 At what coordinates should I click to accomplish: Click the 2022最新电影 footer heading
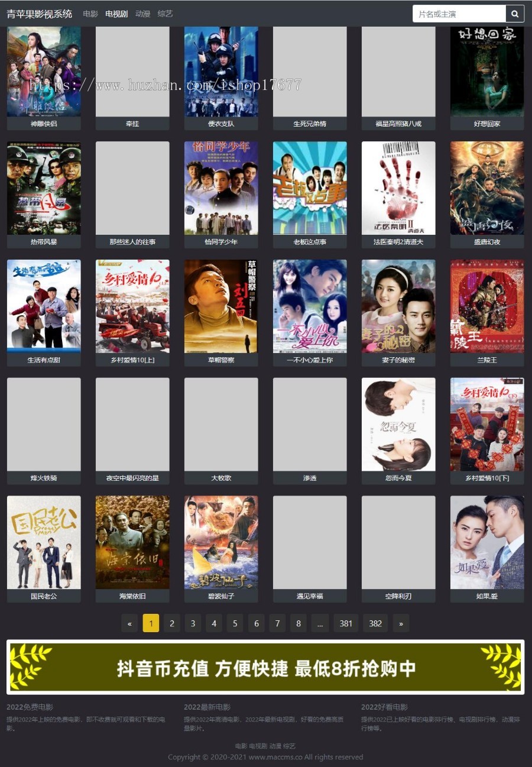tap(207, 707)
